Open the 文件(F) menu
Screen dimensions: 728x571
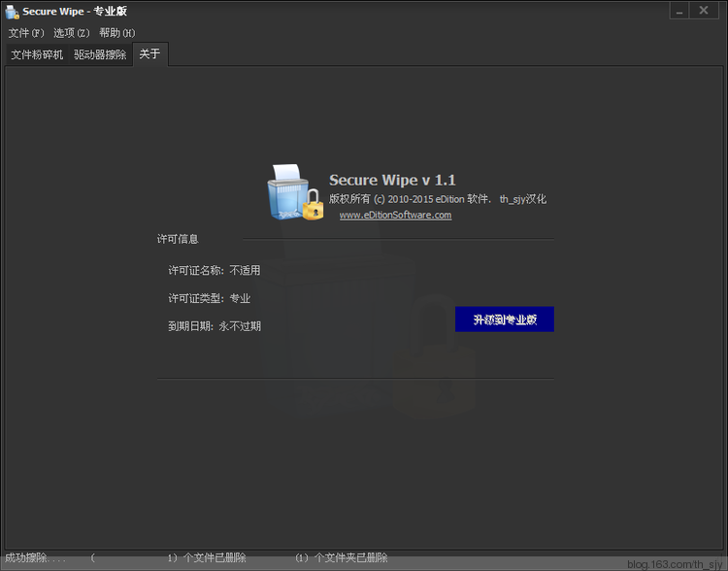coord(26,33)
